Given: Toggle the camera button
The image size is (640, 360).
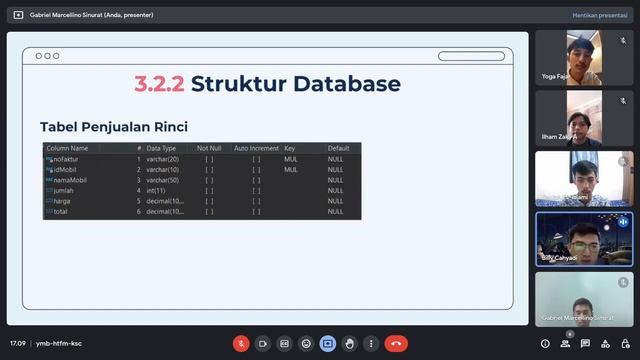Looking at the screenshot, I should [x=263, y=344].
